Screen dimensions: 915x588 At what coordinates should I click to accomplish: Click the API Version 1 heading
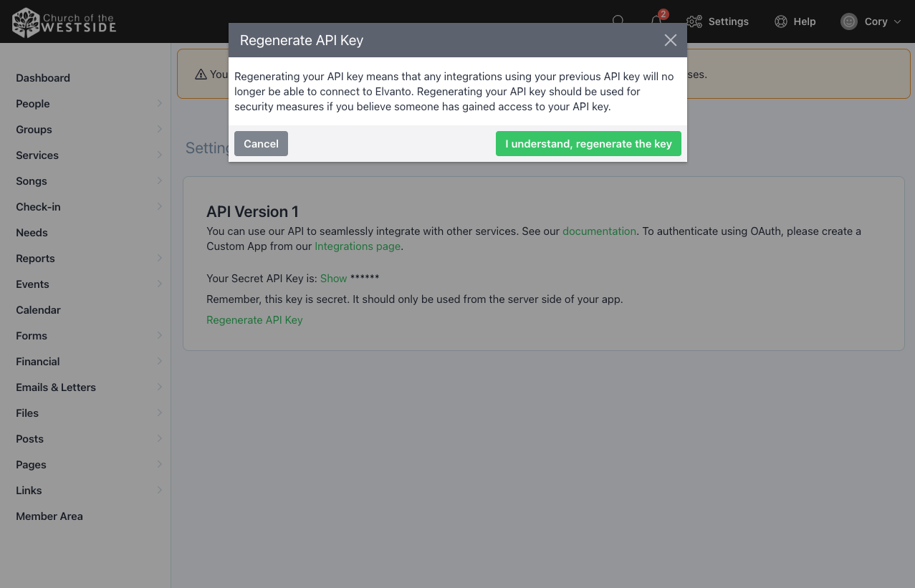[x=252, y=212]
